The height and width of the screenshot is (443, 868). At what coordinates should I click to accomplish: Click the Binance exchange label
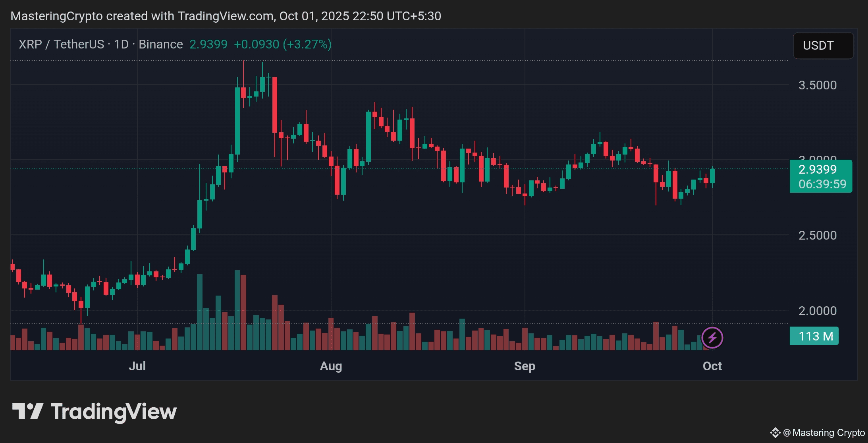(x=160, y=44)
